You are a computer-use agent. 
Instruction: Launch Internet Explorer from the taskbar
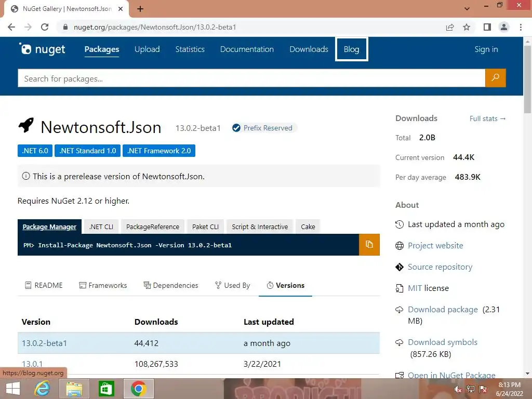(42, 389)
